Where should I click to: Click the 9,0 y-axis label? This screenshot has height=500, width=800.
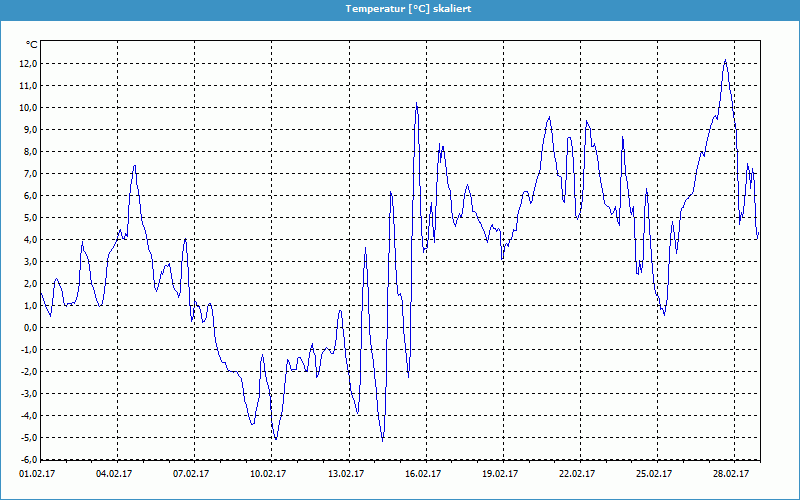click(28, 130)
